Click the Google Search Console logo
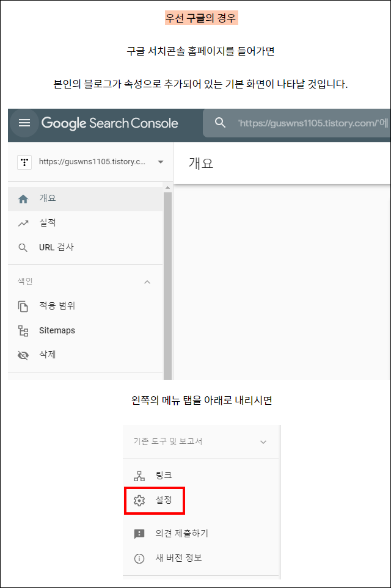Screen dimensions: 391x588 pos(109,123)
